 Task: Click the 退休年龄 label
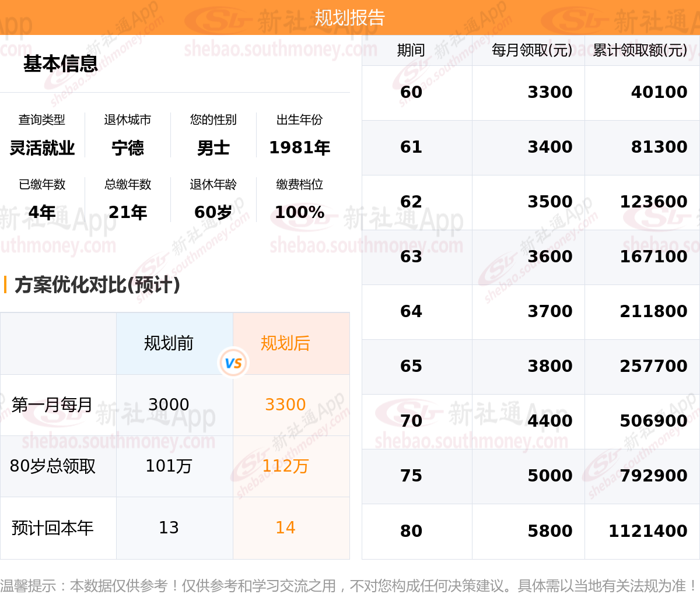[213, 184]
